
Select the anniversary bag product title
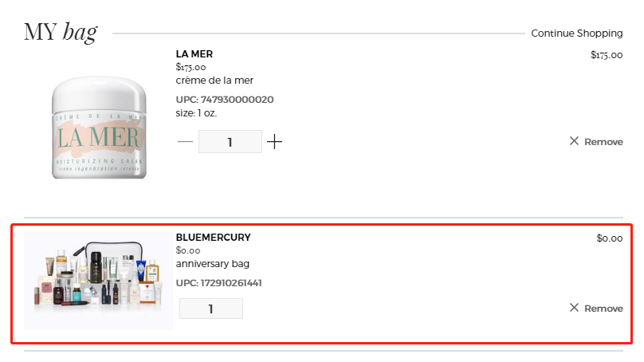pos(213,264)
